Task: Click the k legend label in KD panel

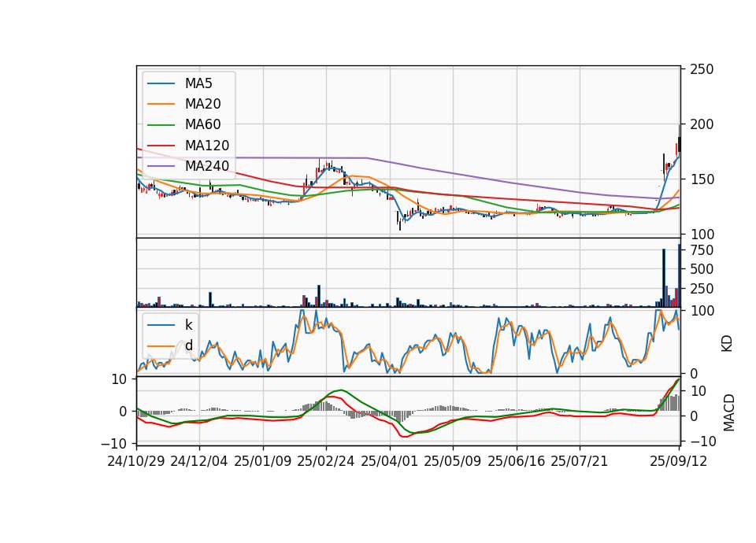Action: coord(188,325)
